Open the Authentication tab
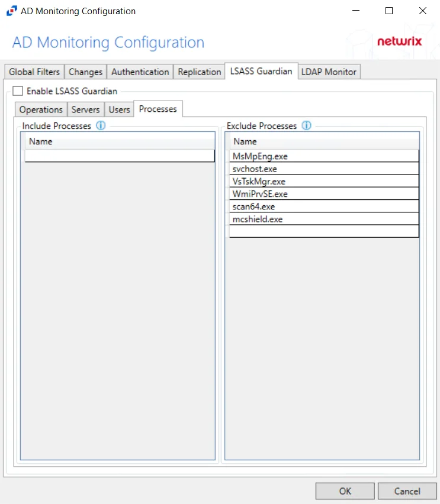This screenshot has width=440, height=504. tap(140, 72)
